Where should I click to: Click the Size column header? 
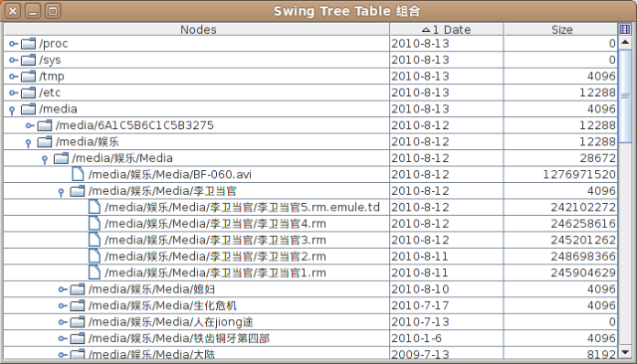point(560,29)
